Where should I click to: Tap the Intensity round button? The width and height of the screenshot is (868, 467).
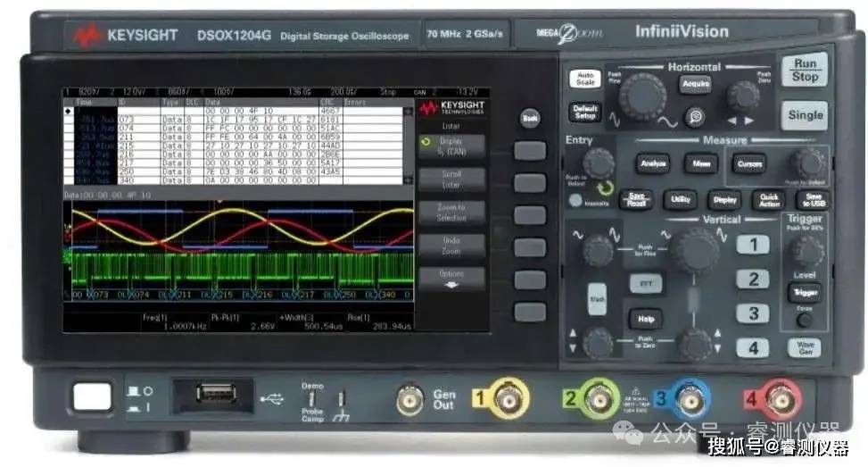575,201
